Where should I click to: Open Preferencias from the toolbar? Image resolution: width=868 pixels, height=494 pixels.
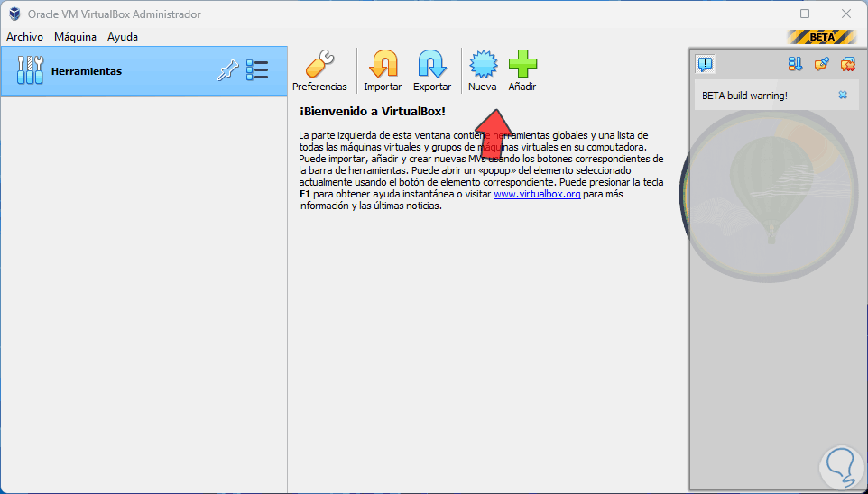319,71
